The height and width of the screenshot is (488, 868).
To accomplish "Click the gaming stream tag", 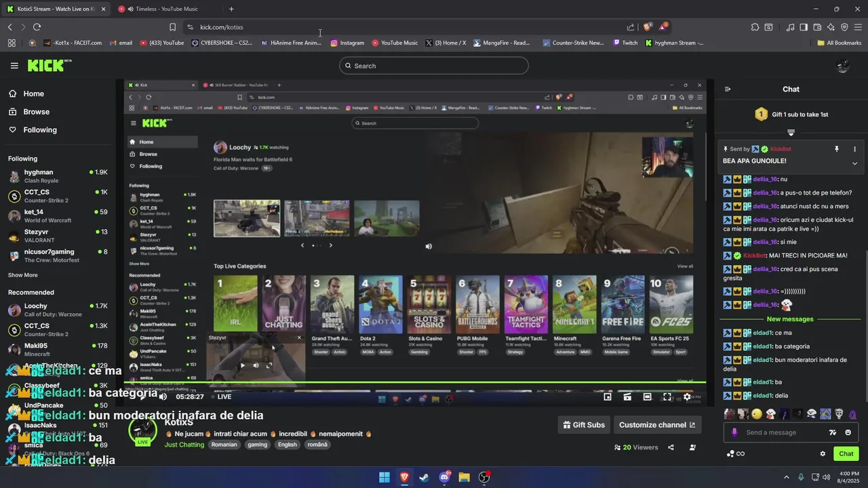I will click(258, 445).
